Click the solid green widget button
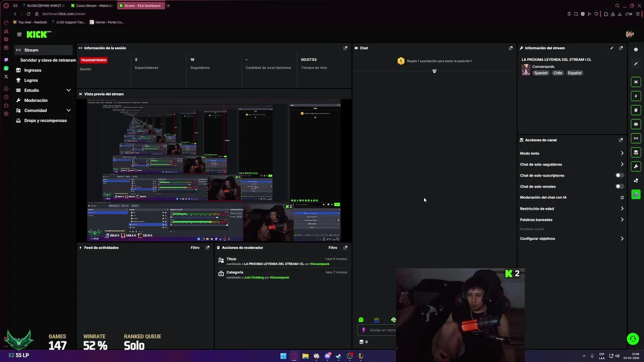 click(x=636, y=194)
